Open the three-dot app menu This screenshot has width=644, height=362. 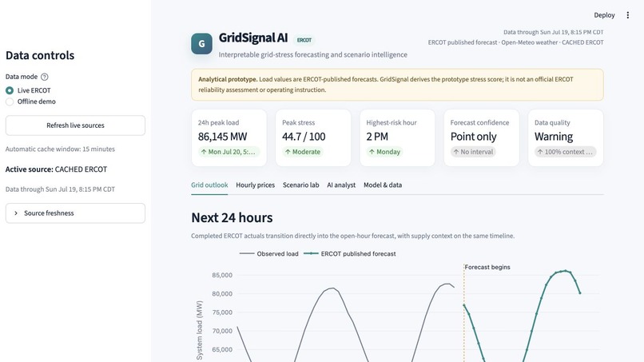(x=627, y=15)
